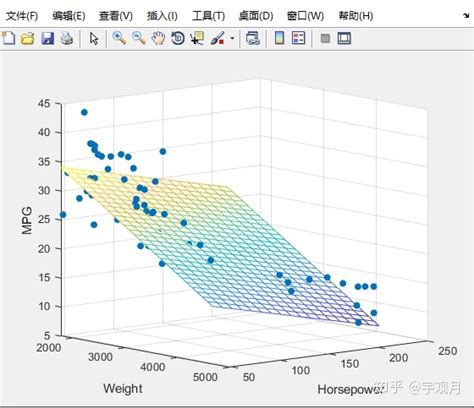The width and height of the screenshot is (474, 408).
Task: Select the Data Cursor tool
Action: pyautogui.click(x=197, y=38)
